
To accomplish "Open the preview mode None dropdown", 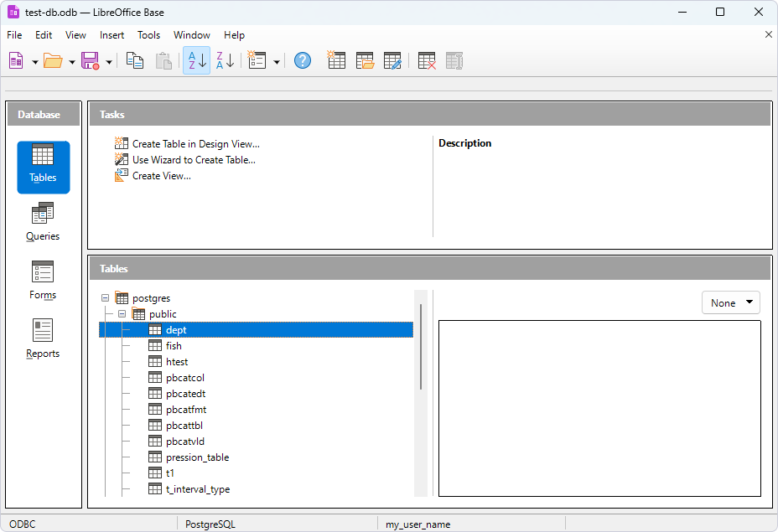I will pyautogui.click(x=730, y=303).
